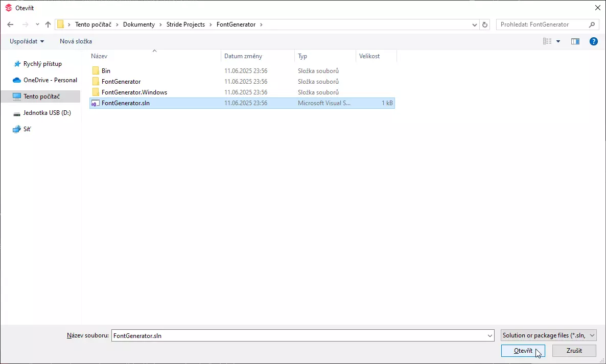The image size is (606, 364).
Task: Open the Uspořádat menu
Action: click(x=27, y=41)
